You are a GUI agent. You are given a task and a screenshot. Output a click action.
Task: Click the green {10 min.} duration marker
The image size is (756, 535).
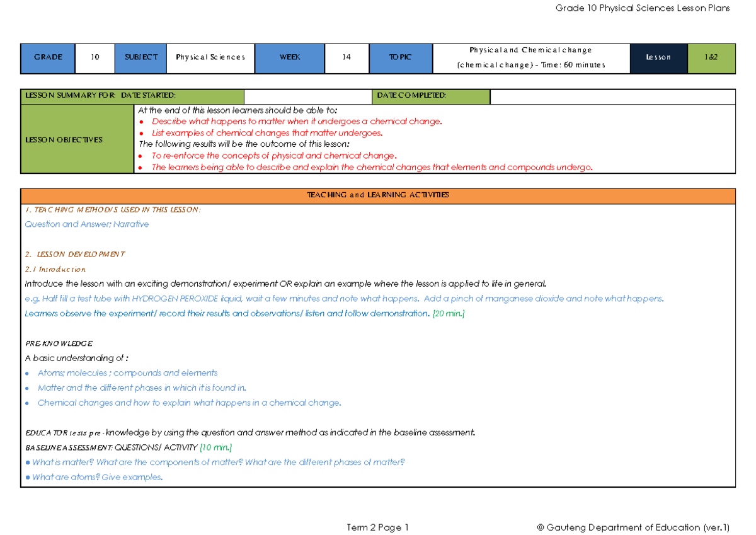click(x=215, y=447)
